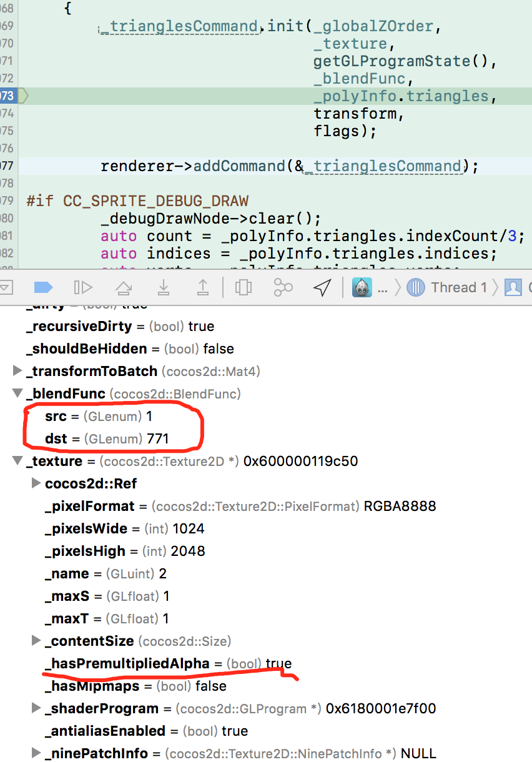Open the Debug Memory Graph icon
This screenshot has height=762, width=532.
tap(283, 287)
